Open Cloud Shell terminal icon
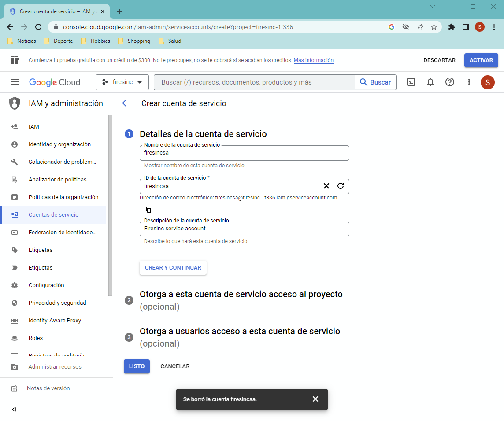Screen dimensions: 504x421 (x=411, y=82)
